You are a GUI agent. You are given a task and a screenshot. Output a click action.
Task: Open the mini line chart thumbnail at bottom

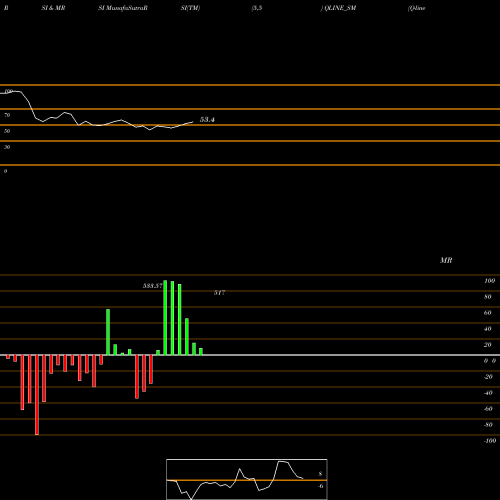[x=247, y=479]
